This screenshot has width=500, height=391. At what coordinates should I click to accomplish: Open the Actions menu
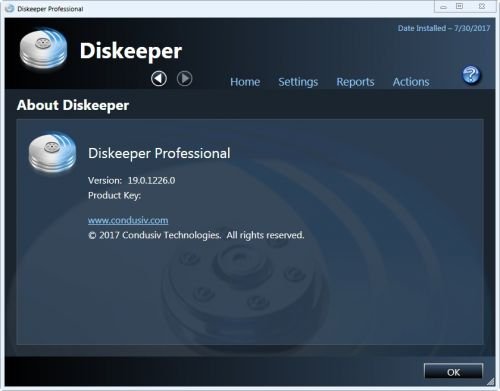click(411, 82)
